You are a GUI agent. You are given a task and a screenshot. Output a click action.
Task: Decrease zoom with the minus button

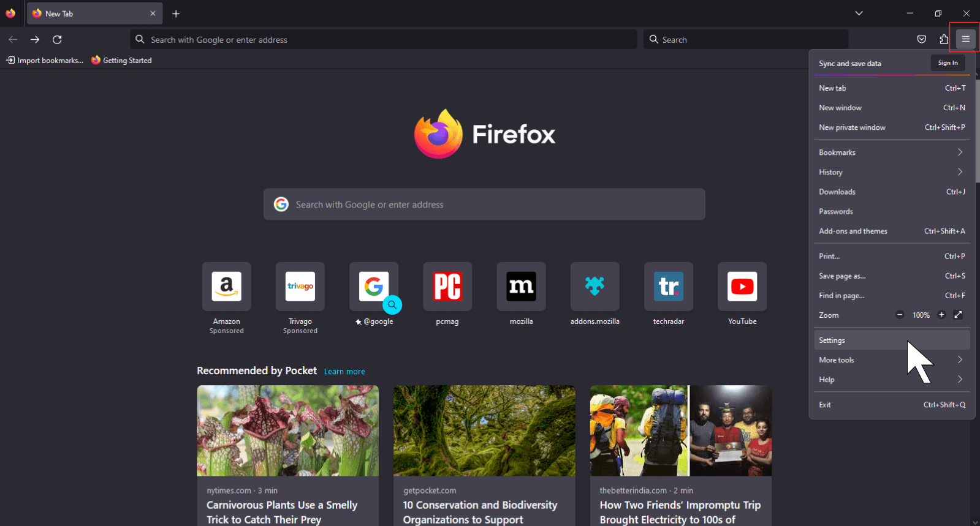(x=900, y=315)
